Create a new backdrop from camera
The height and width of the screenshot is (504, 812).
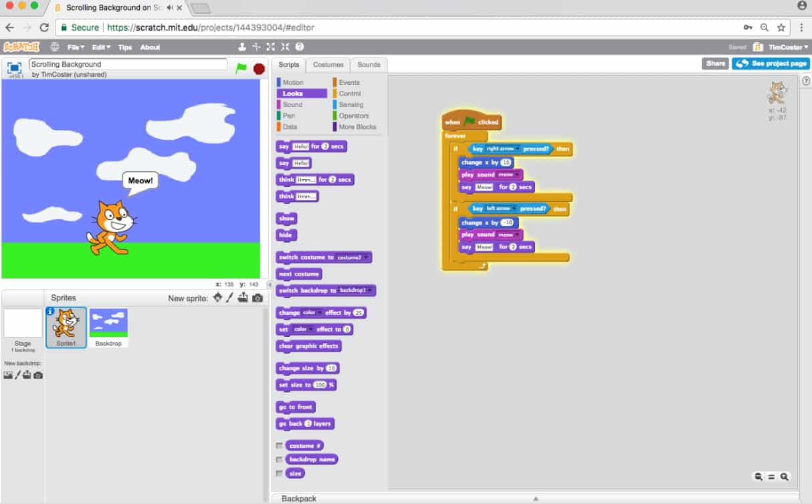(38, 375)
